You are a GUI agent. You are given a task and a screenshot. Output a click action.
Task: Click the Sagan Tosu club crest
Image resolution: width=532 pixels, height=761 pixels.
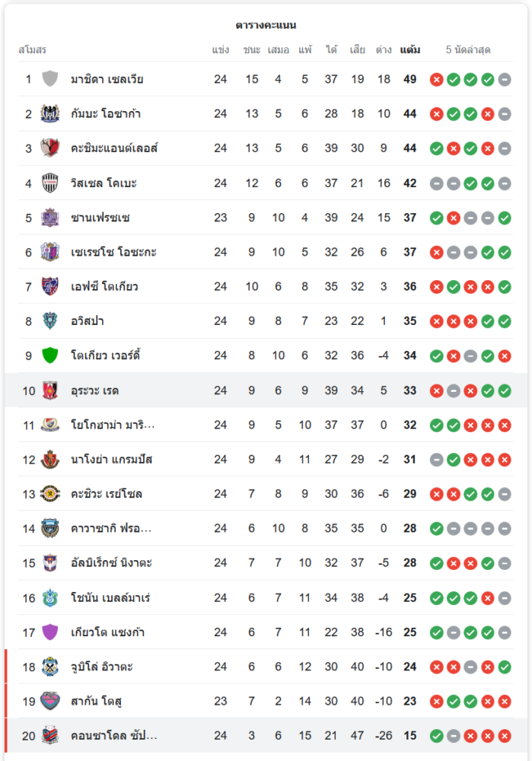[50, 701]
